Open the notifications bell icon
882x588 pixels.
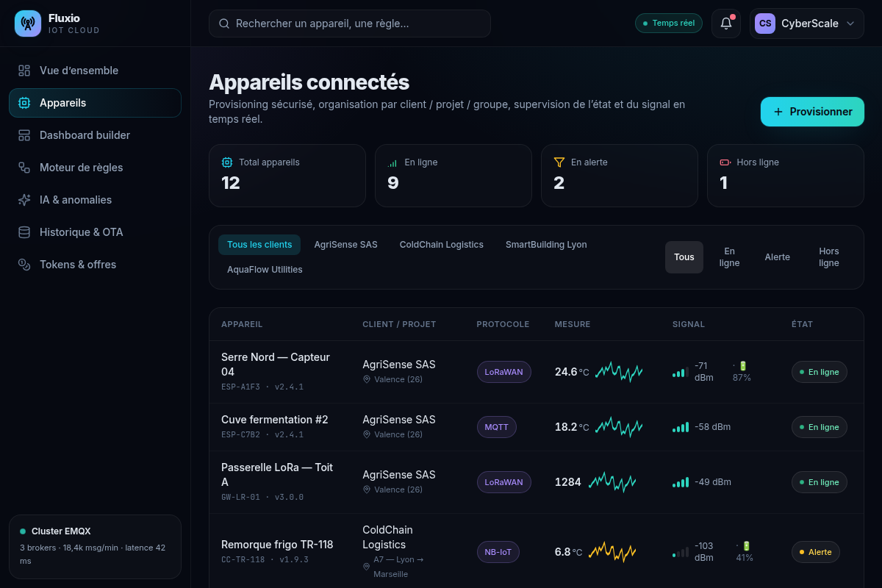726,24
